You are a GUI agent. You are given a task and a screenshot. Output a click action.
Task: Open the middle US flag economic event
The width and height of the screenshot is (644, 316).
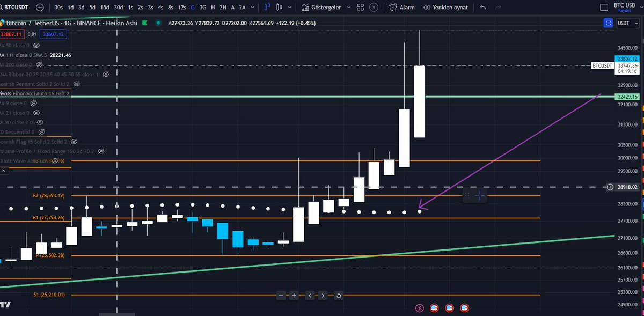pyautogui.click(x=450, y=308)
